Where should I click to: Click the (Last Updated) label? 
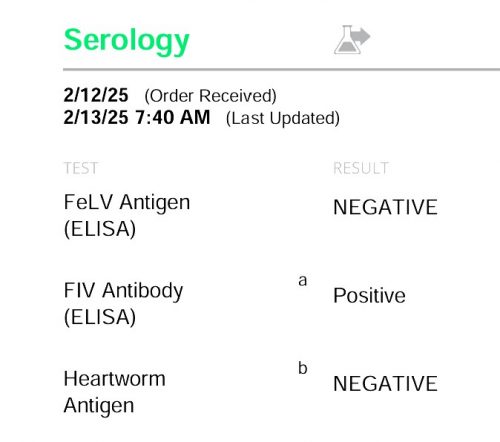tap(283, 118)
